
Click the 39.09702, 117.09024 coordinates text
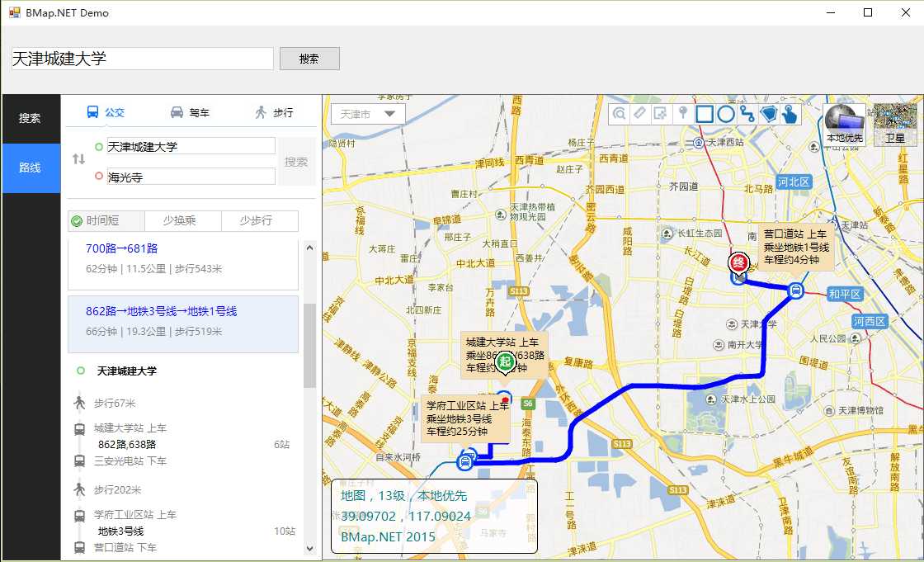(405, 517)
